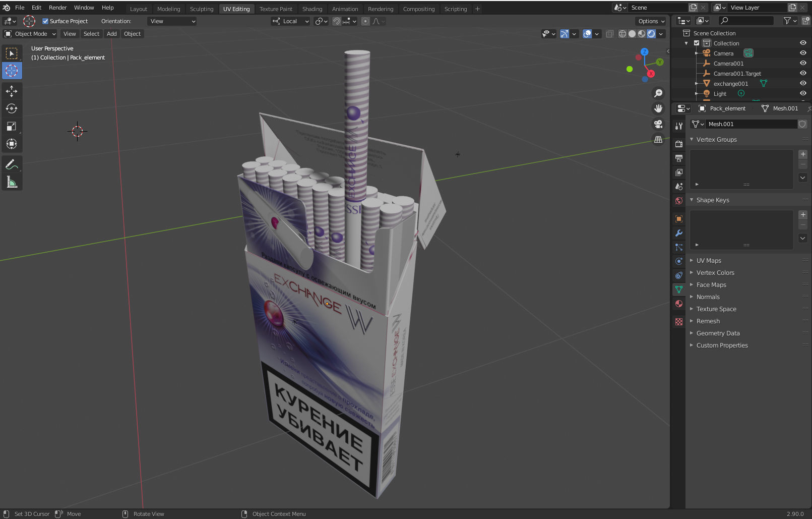
Task: Hide the Light object via eye icon
Action: (803, 94)
